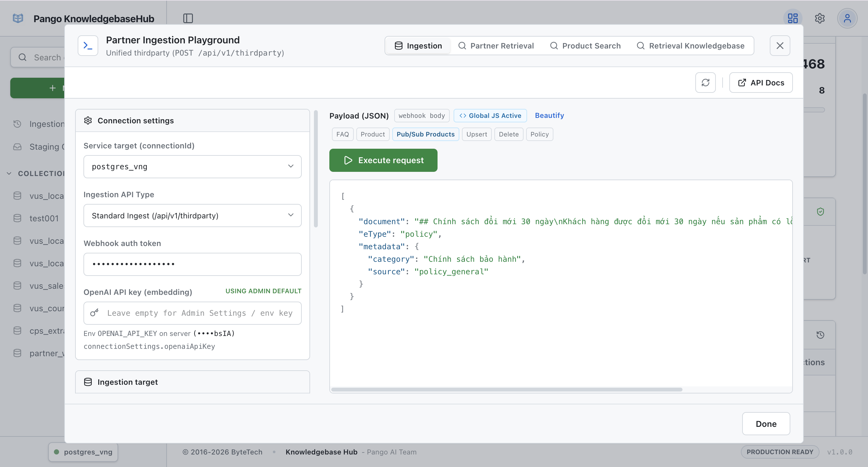The height and width of the screenshot is (467, 868).
Task: Collapse the COLLECTIONS section chevron
Action: (9, 173)
